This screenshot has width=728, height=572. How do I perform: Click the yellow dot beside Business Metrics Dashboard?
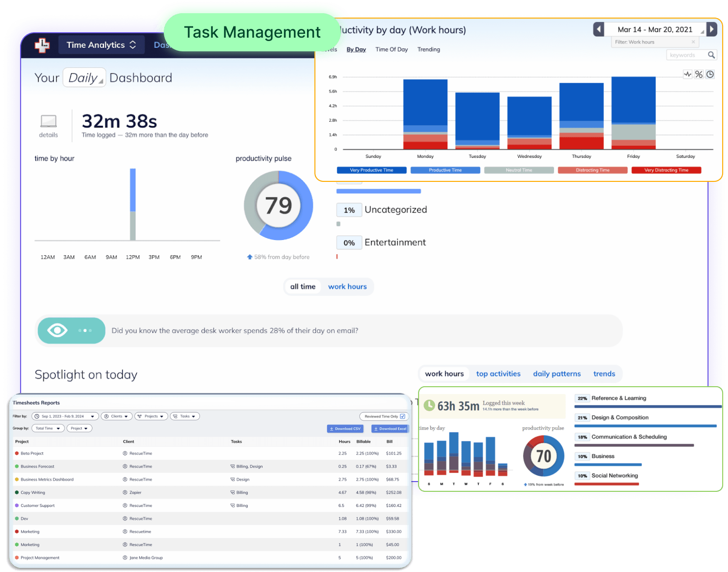[17, 479]
